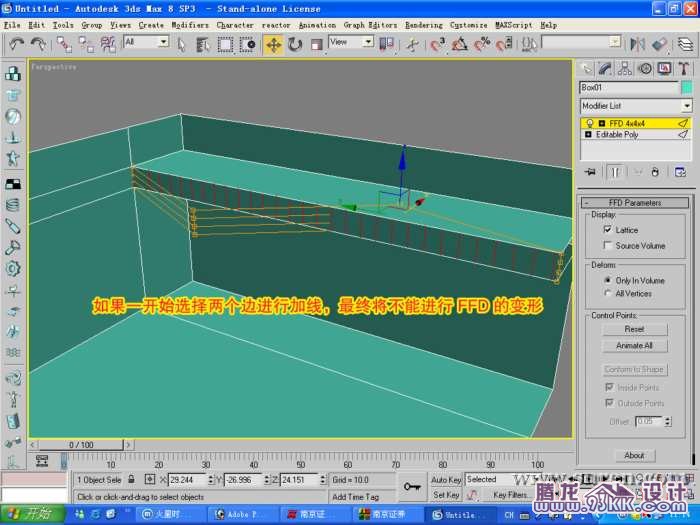Open the named selection sets dropdown
The image size is (700, 525).
pyautogui.click(x=615, y=42)
